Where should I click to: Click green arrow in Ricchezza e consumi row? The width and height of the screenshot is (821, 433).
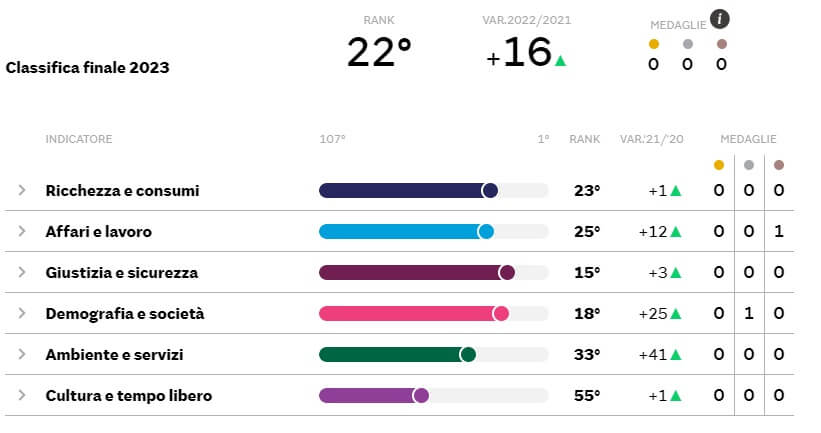(676, 190)
